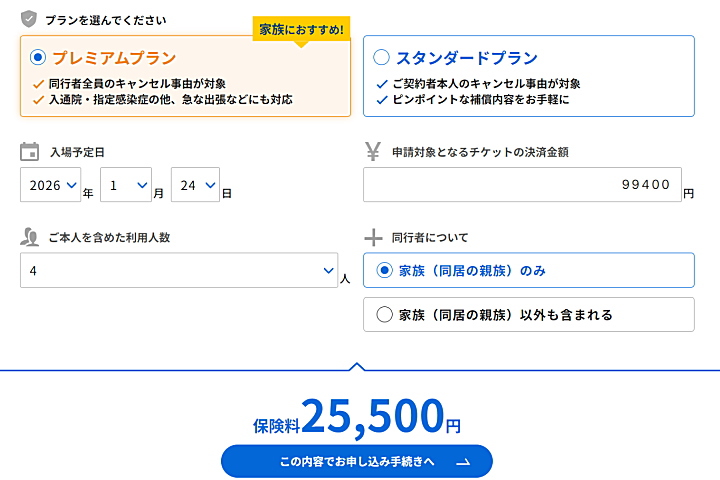Select the スタンダードプラン radio button
The height and width of the screenshot is (480, 720).
[x=382, y=58]
